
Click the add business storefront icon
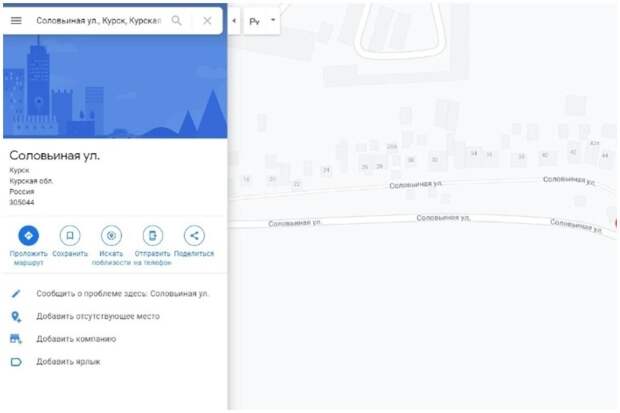point(16,339)
